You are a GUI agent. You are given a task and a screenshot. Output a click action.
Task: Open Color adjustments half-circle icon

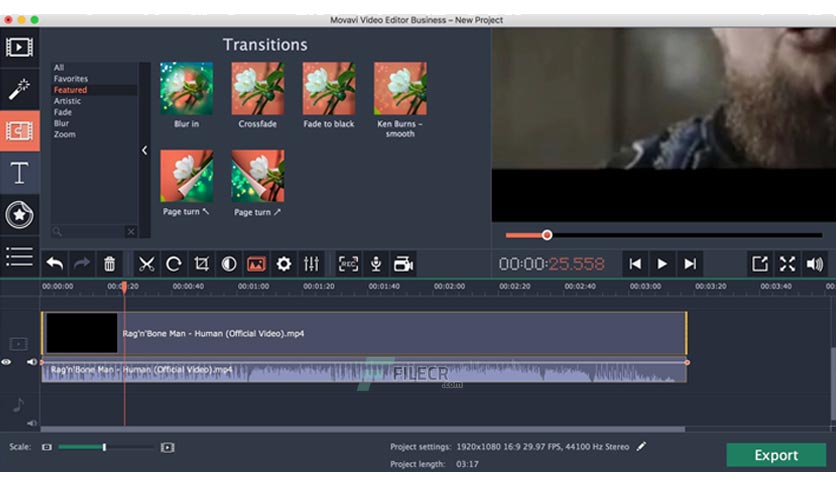coord(229,264)
